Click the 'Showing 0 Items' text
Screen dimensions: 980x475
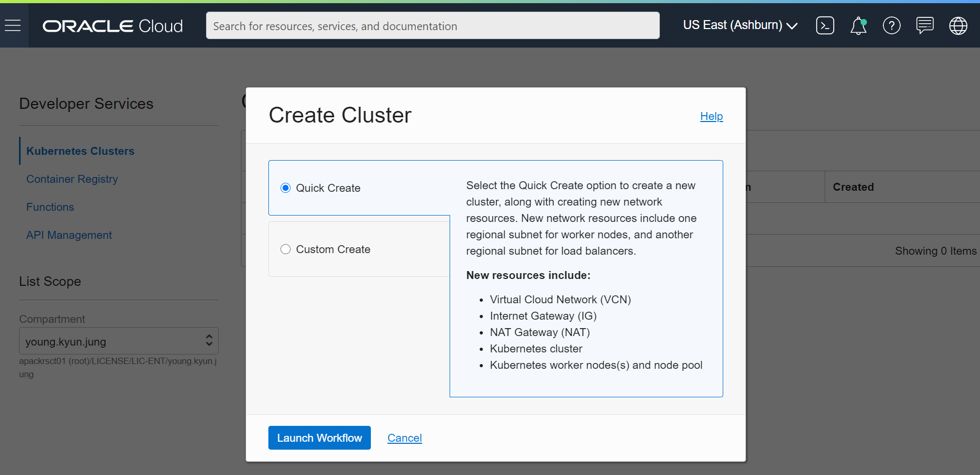(x=936, y=251)
